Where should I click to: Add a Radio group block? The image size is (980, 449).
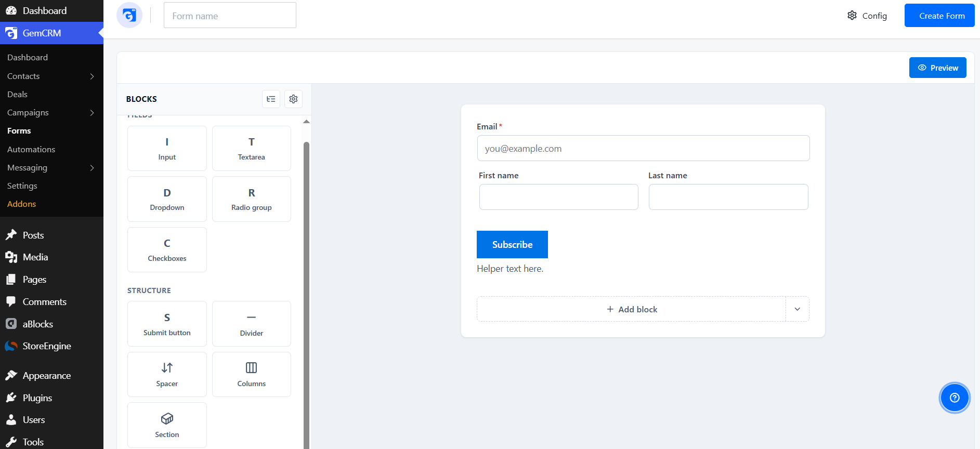tap(252, 199)
